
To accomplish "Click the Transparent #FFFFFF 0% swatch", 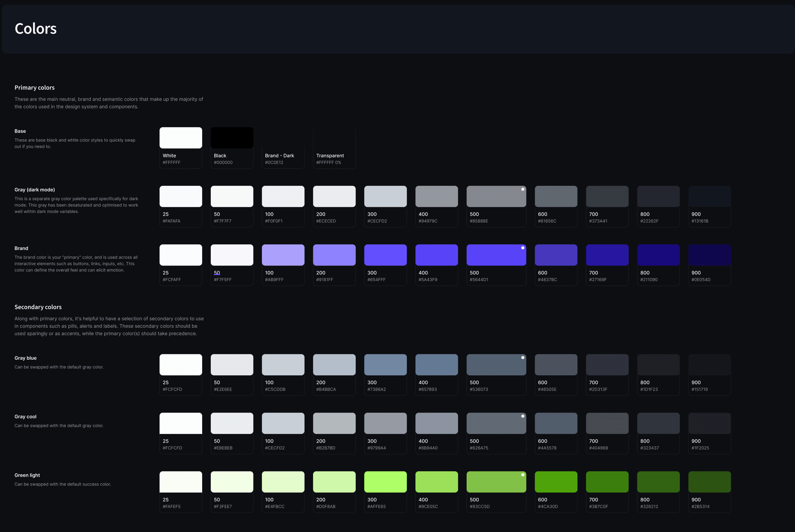I will coord(334,138).
